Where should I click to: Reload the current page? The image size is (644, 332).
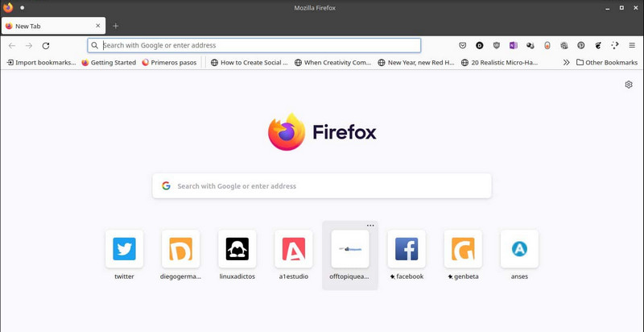click(46, 46)
